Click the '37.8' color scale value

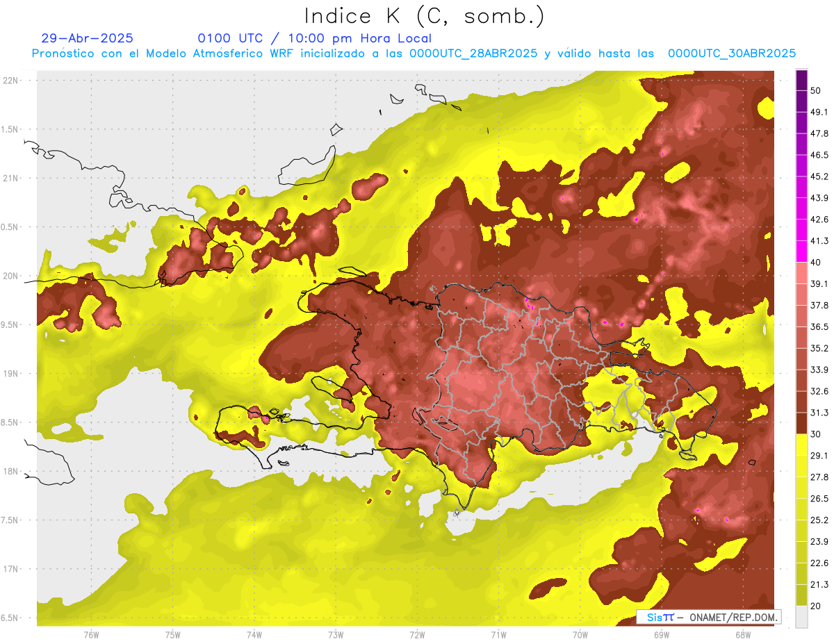pos(819,305)
